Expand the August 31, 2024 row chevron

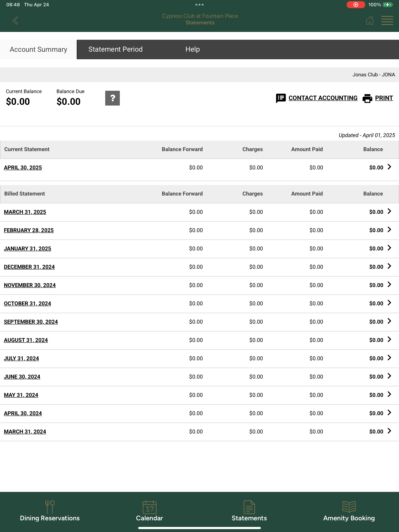[389, 339]
